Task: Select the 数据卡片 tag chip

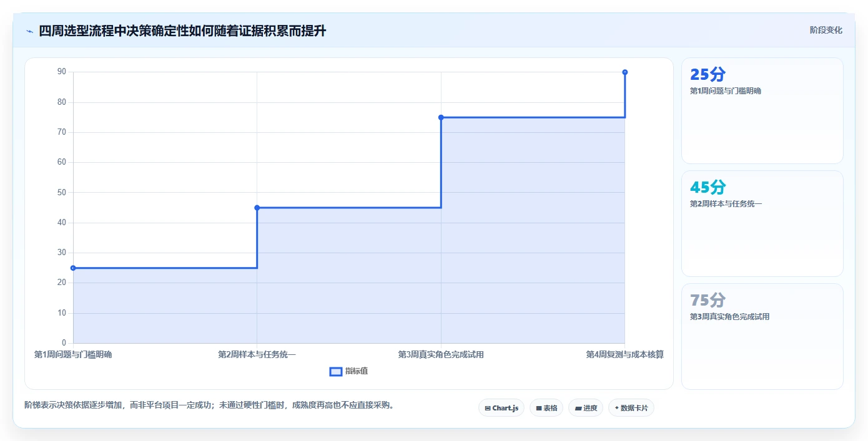Action: (x=631, y=408)
